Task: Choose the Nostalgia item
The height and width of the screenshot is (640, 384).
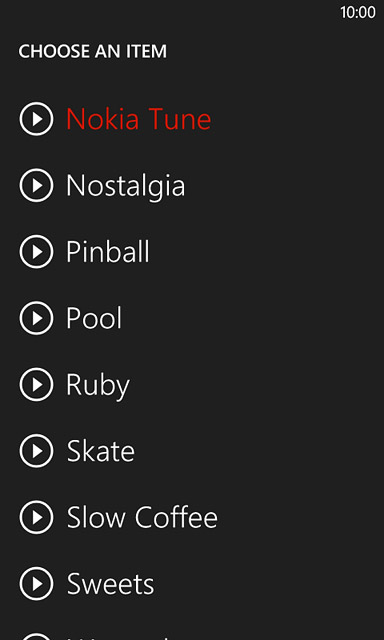Action: tap(126, 187)
